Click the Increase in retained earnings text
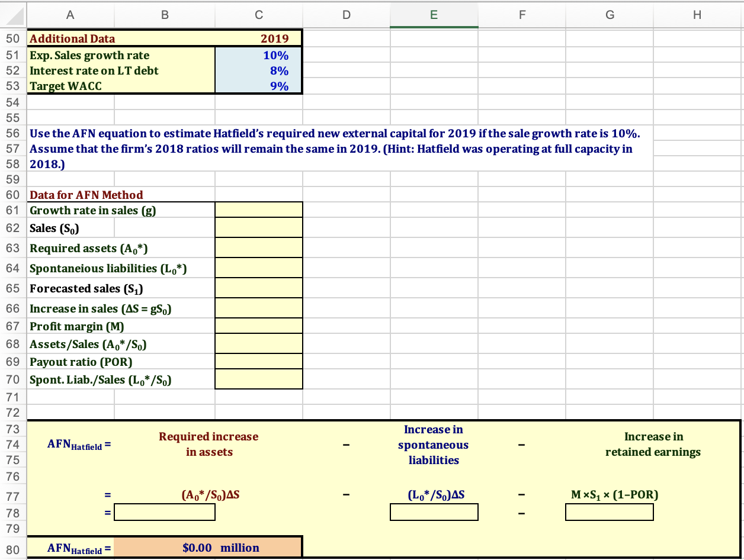Image resolution: width=744 pixels, height=560 pixels. tap(653, 444)
